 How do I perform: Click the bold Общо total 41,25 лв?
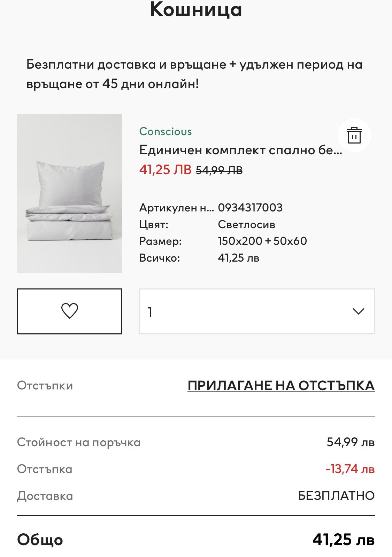(x=343, y=540)
